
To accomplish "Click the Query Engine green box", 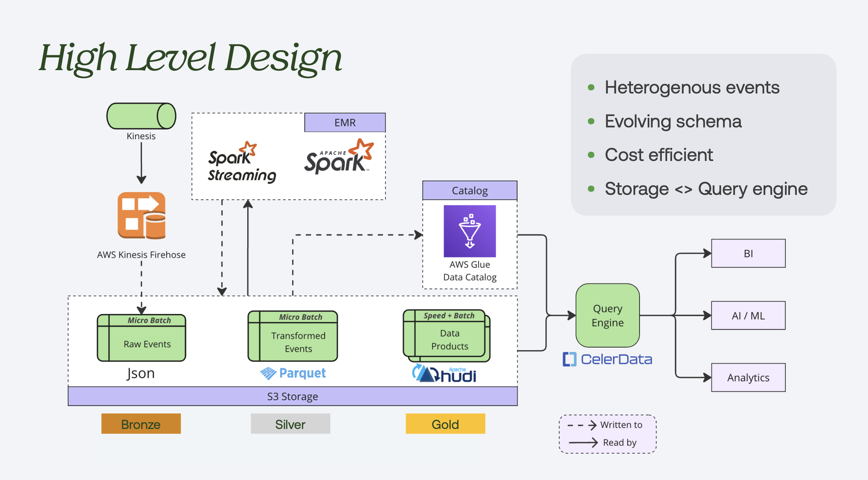I will (608, 316).
